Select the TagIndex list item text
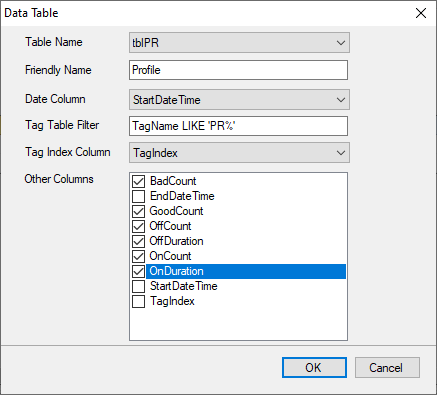The image size is (437, 395). pos(172,301)
